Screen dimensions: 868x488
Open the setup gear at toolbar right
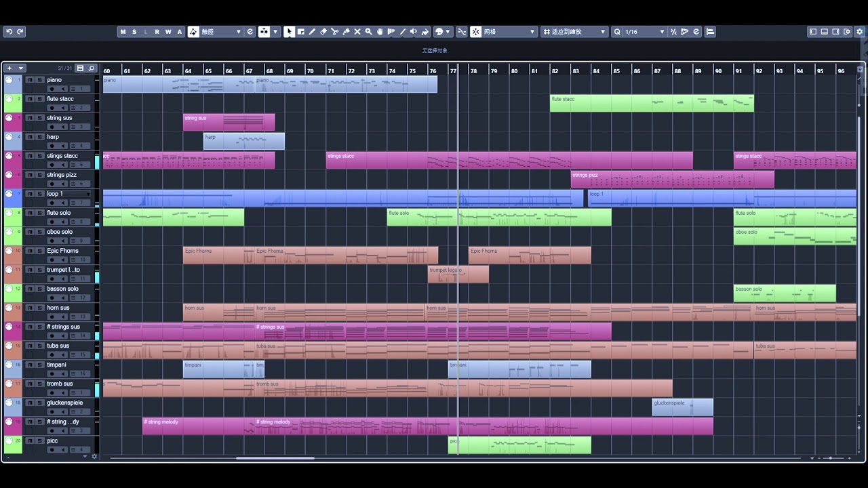pos(859,32)
